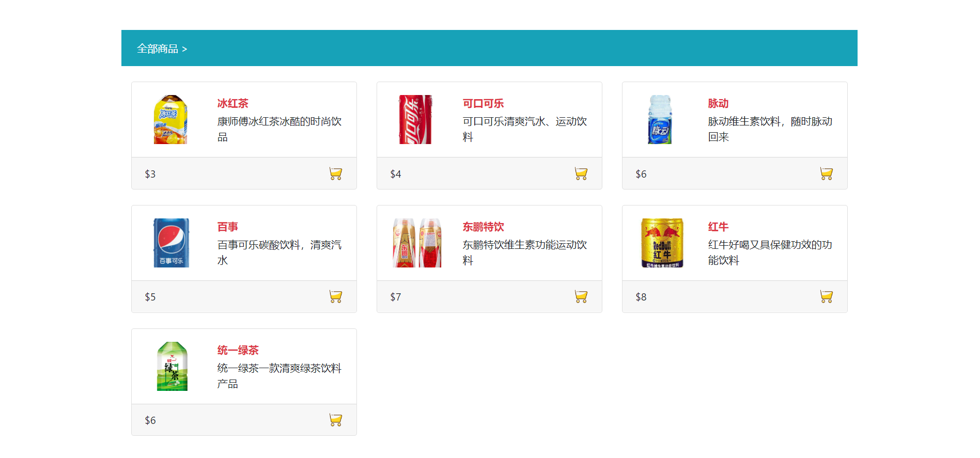
Task: Click the 冰红茶 product title
Action: pyautogui.click(x=233, y=103)
